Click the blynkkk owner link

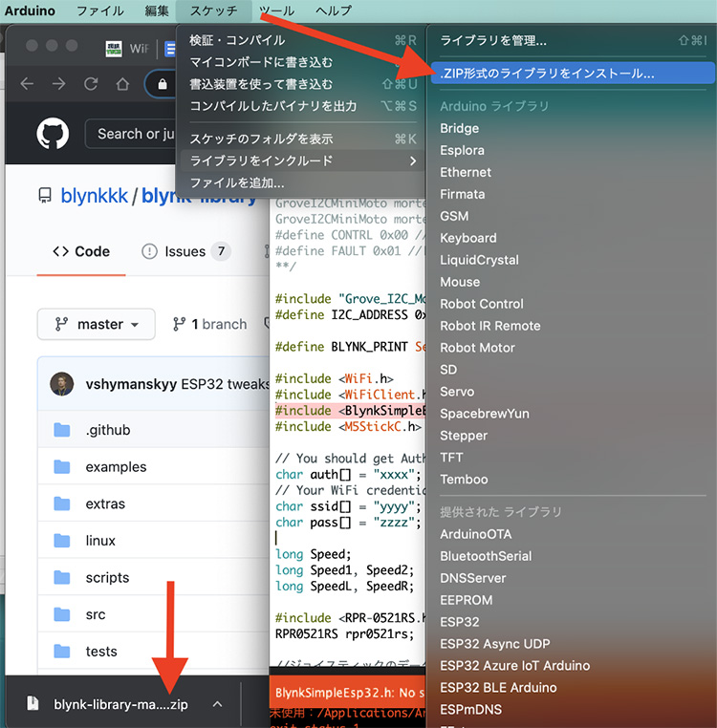coord(95,196)
